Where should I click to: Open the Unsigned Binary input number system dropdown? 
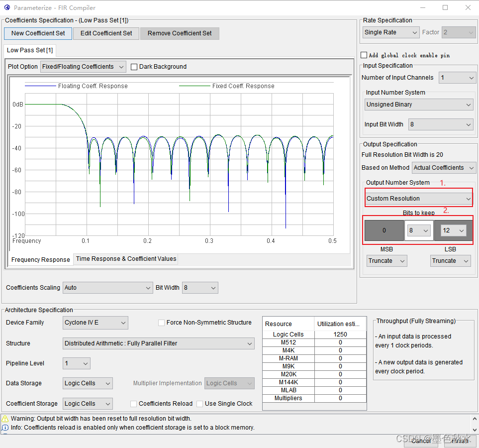pos(419,105)
